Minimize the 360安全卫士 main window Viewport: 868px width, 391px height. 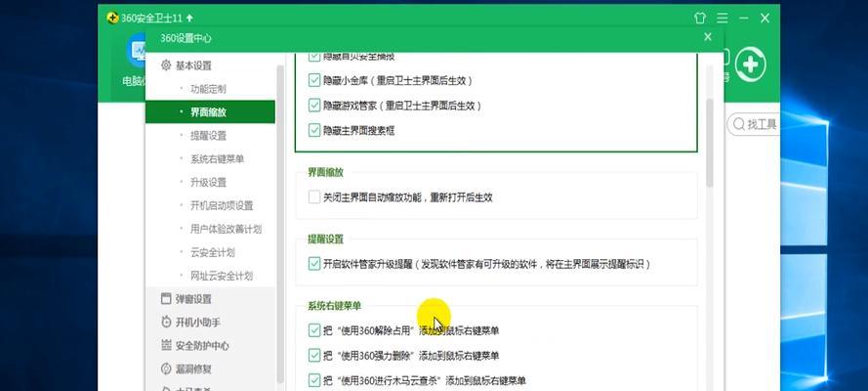click(x=743, y=19)
